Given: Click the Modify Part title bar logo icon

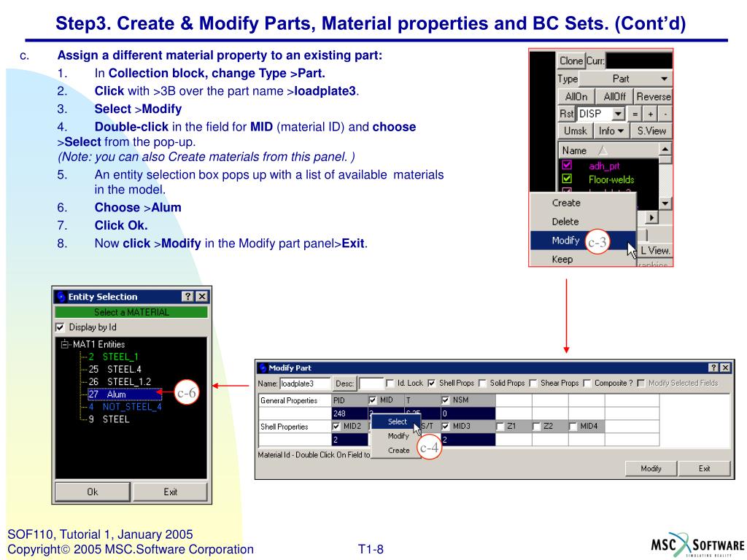Looking at the screenshot, I should click(263, 367).
